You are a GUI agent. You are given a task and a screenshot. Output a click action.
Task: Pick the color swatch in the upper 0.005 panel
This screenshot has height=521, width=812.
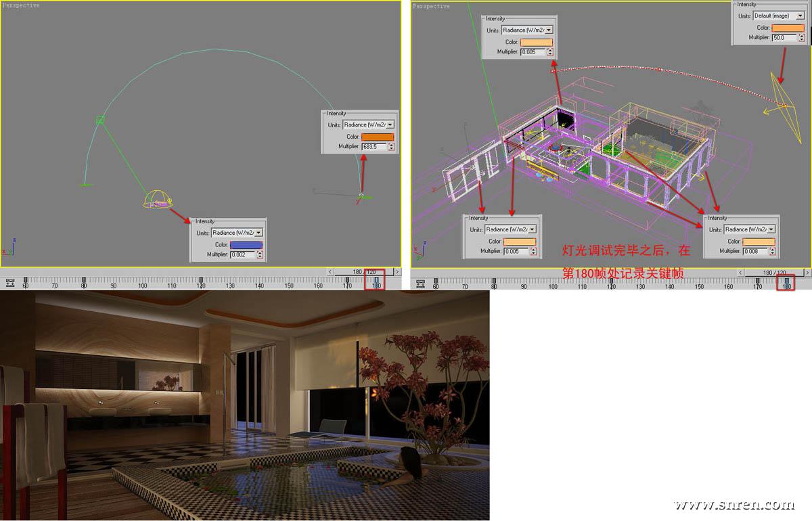coord(537,42)
